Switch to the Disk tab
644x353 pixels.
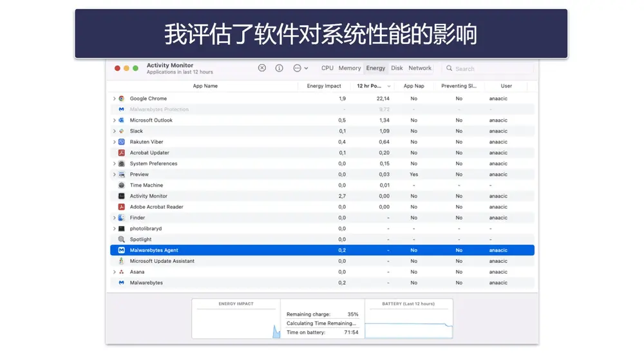pyautogui.click(x=397, y=68)
